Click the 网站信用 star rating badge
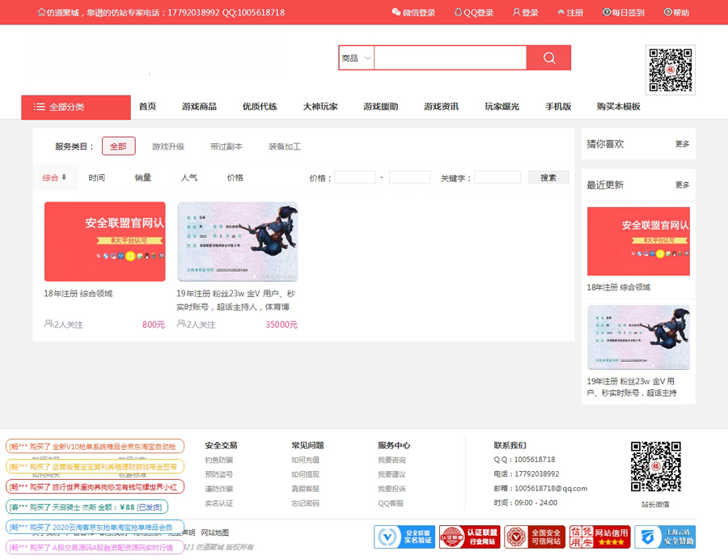The height and width of the screenshot is (560, 728). (x=599, y=537)
